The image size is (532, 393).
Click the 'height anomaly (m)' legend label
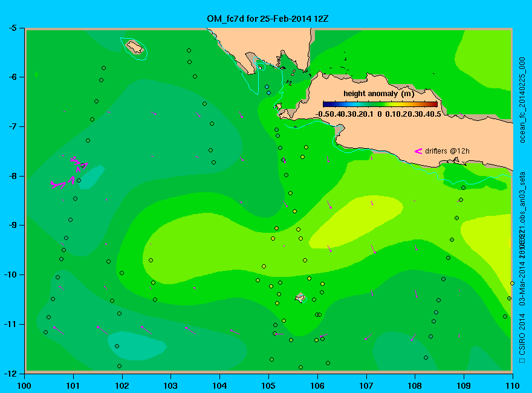click(378, 94)
